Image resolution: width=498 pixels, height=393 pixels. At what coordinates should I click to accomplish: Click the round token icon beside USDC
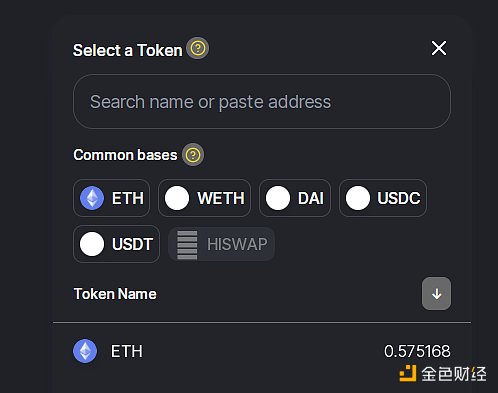tap(358, 198)
